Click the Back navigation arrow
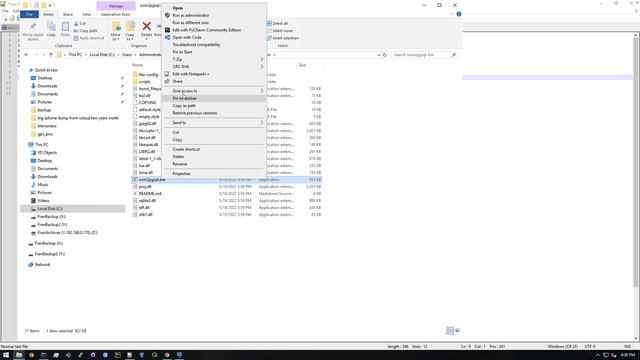The width and height of the screenshot is (640, 360). 27,55
